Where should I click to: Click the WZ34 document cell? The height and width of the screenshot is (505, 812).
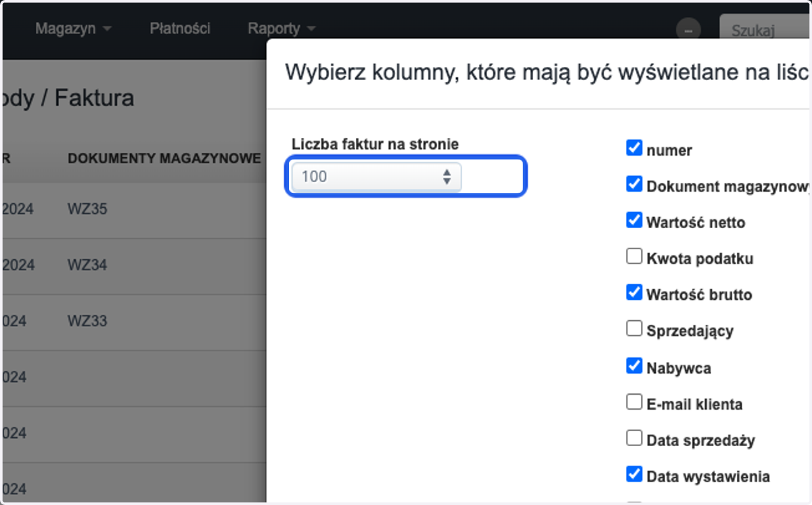click(87, 265)
